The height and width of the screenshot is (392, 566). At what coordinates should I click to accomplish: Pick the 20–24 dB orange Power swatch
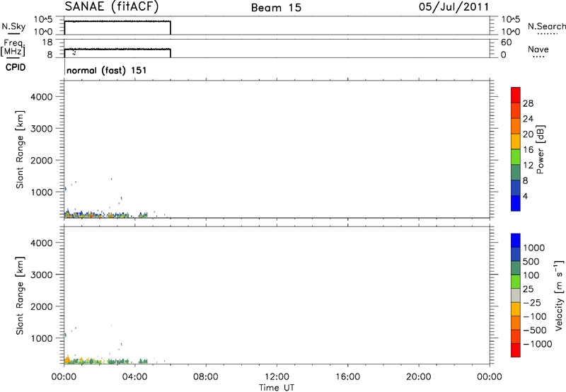pos(516,126)
